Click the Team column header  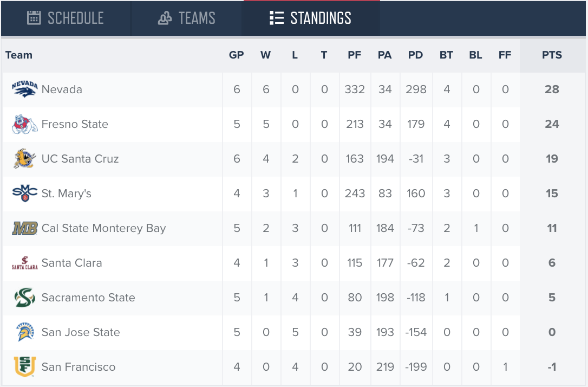[x=19, y=55]
